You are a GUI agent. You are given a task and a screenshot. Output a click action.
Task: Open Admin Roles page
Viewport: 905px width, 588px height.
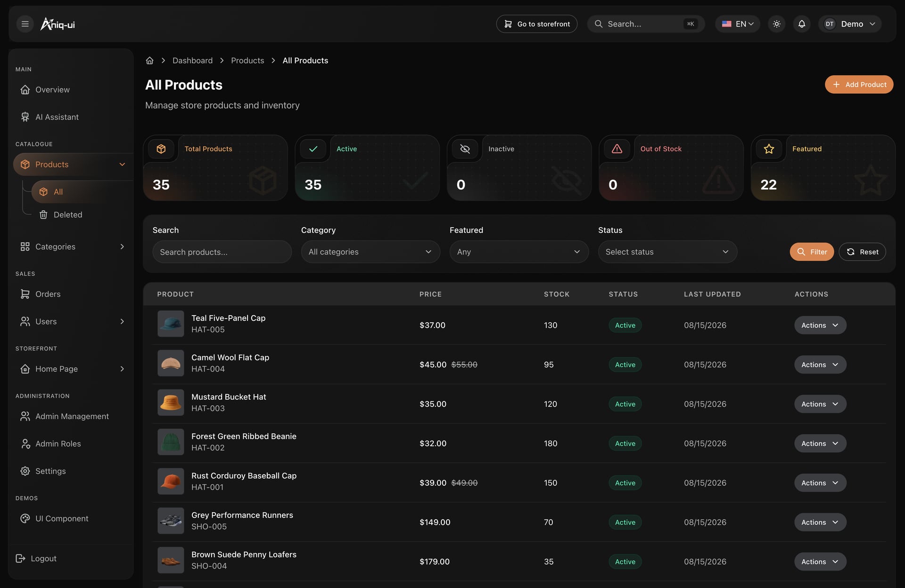click(71, 443)
